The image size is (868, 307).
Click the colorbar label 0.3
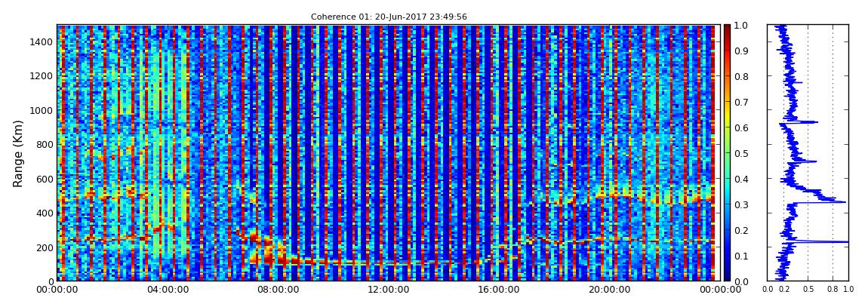(743, 204)
